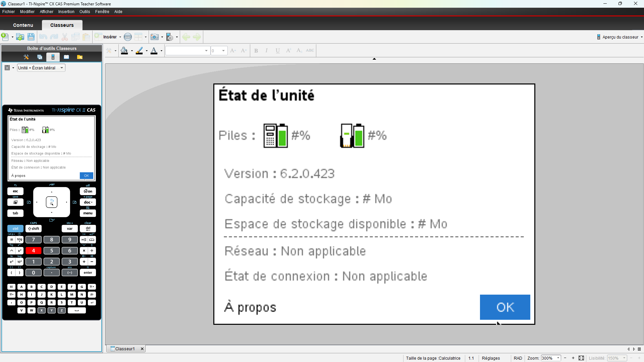Click the flag key on emulator keypad
Image resolution: width=644 pixels, height=362 pixels.
point(92,295)
